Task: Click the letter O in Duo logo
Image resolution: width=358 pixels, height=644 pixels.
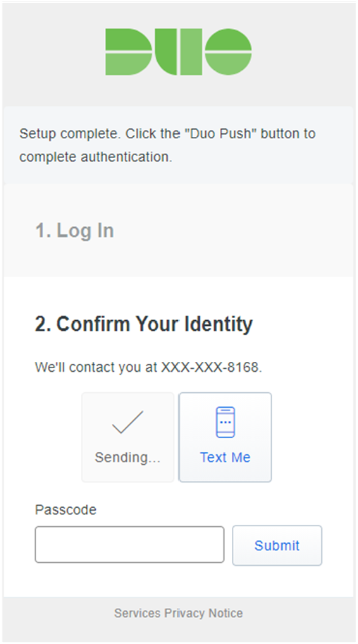Action: 228,51
